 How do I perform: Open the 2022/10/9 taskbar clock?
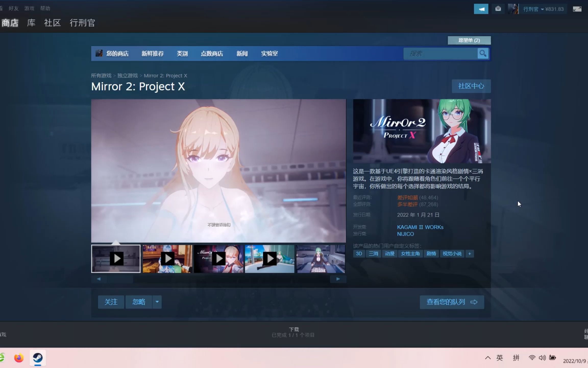[575, 361]
